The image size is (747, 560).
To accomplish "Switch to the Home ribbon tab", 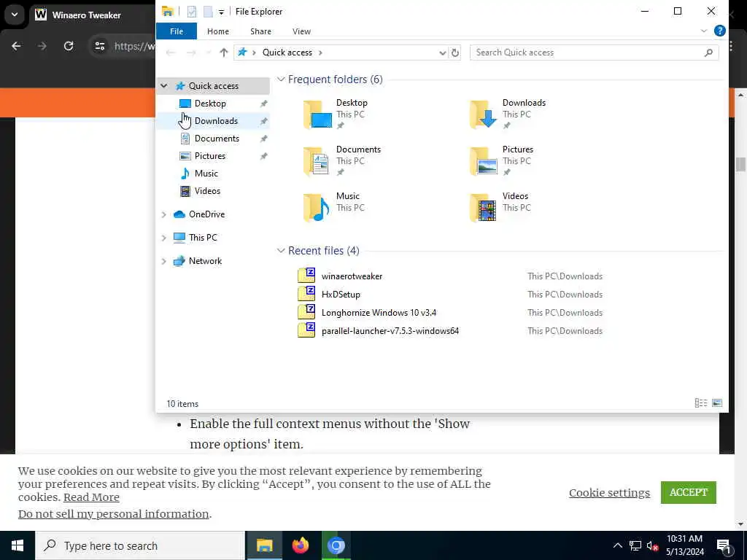I will click(x=217, y=31).
